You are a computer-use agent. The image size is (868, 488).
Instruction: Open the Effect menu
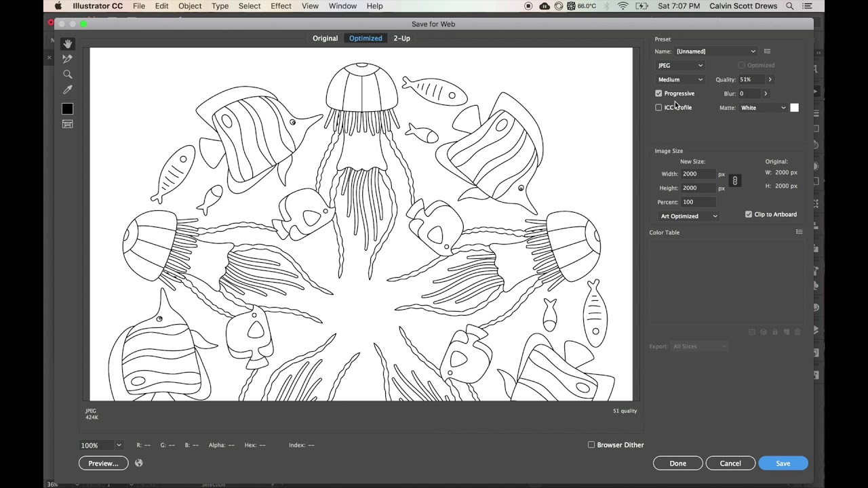click(281, 6)
